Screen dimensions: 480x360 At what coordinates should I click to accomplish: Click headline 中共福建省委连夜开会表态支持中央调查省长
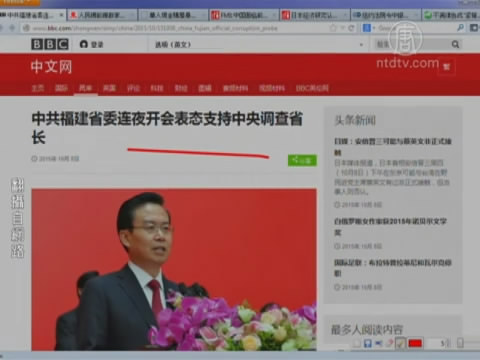coord(167,128)
